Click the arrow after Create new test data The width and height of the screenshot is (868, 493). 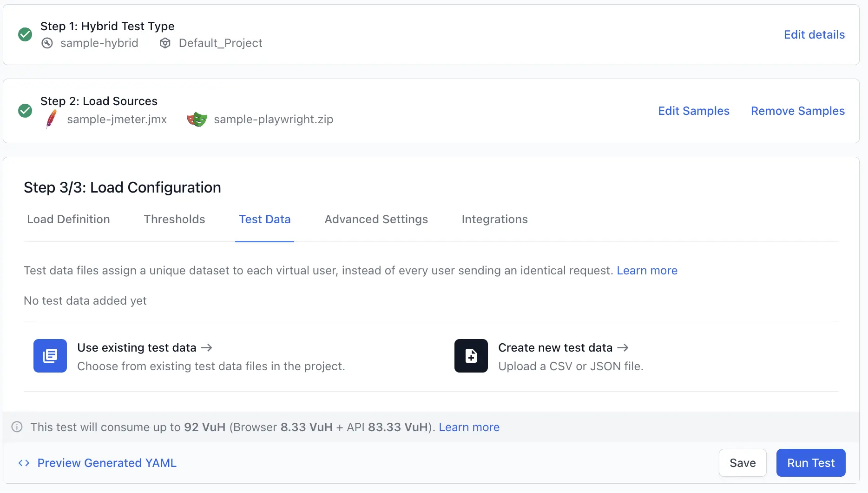point(623,347)
